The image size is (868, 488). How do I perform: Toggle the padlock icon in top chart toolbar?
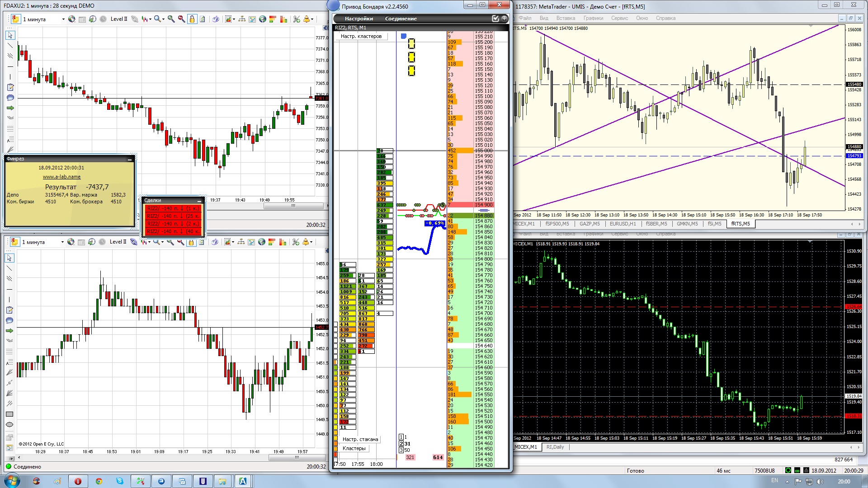[192, 19]
